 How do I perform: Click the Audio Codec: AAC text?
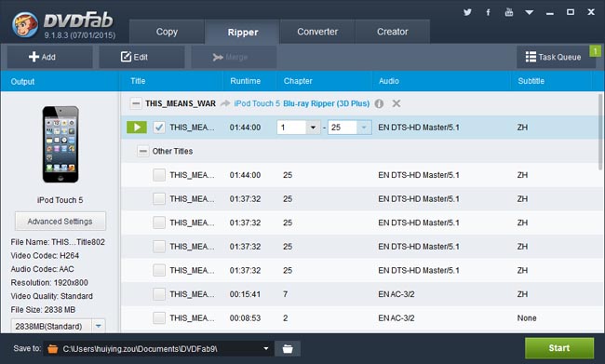coord(42,269)
